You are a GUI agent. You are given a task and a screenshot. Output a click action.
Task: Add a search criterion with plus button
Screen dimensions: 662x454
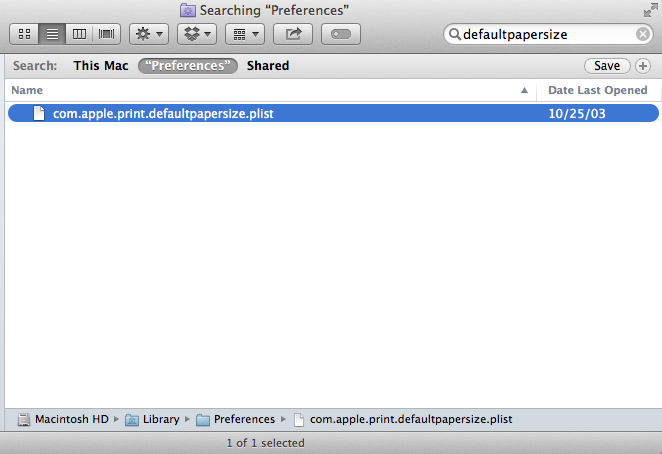[x=643, y=66]
